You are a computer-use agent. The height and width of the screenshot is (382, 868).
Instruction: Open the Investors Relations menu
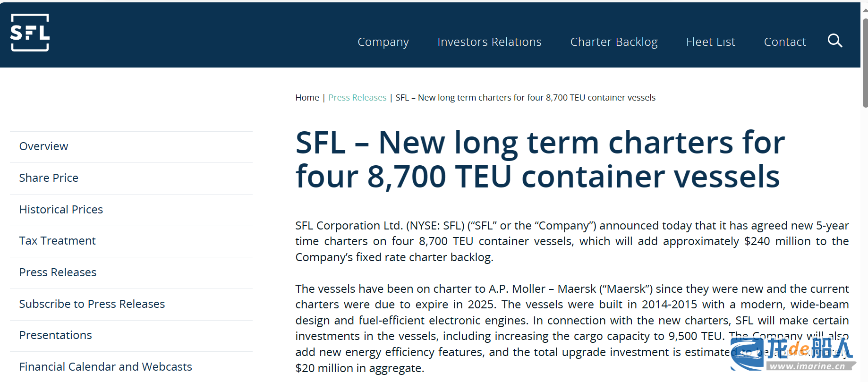[489, 42]
